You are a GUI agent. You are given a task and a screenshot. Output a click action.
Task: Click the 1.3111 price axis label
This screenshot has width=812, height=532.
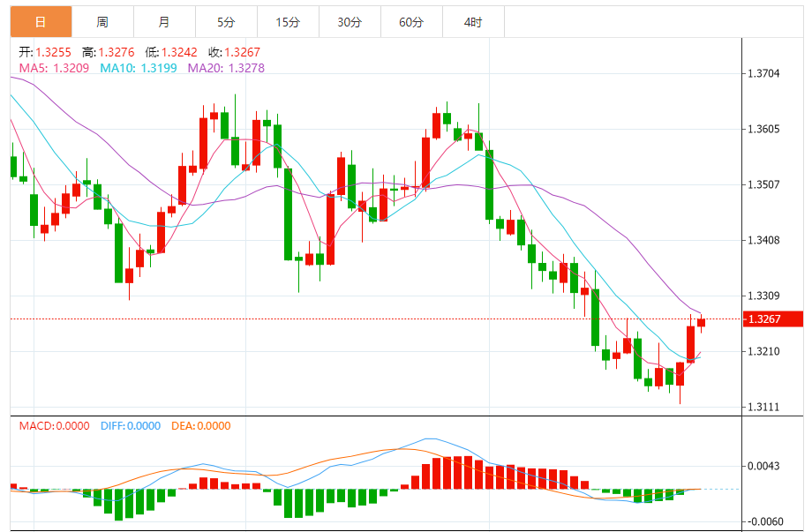click(x=763, y=408)
